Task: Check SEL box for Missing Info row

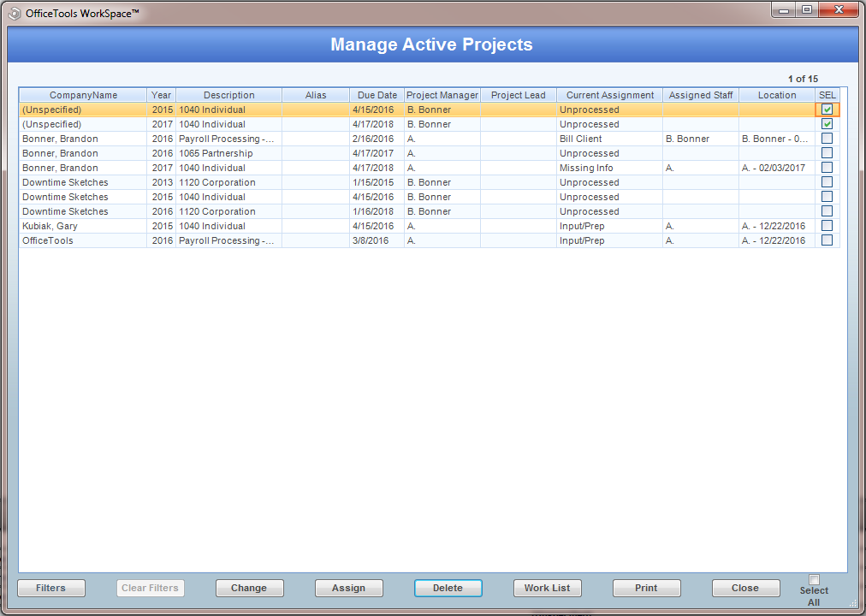Action: 827,167
